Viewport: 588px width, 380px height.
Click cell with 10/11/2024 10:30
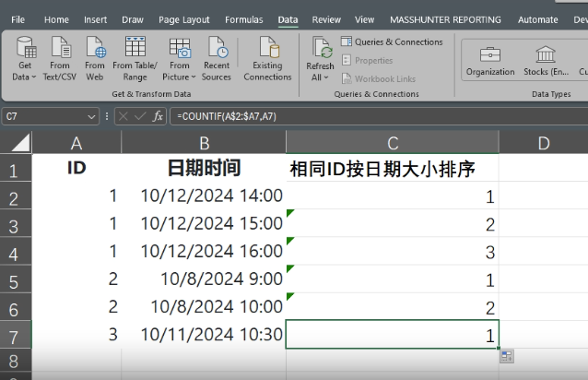click(x=204, y=334)
